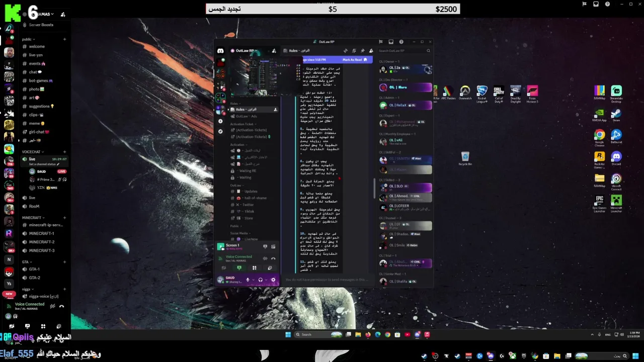Image resolution: width=644 pixels, height=362 pixels.
Task: Toggle the camera in the AL-NAMAS voice panel
Action: point(12,326)
